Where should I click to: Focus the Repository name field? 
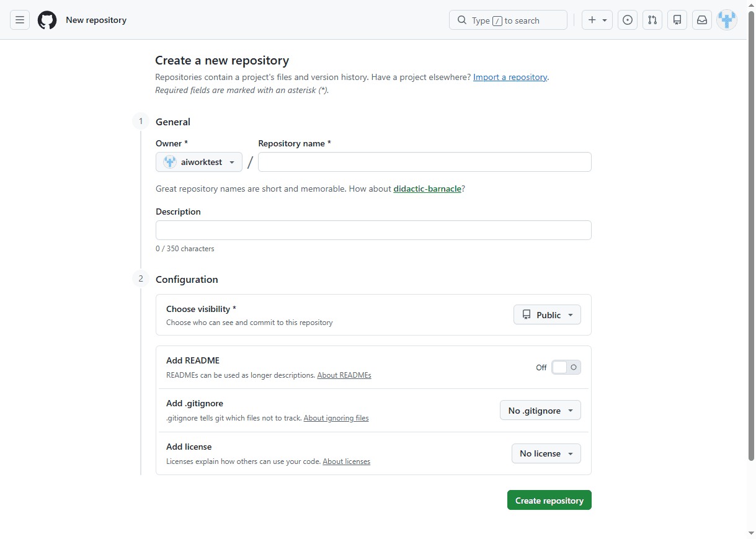pyautogui.click(x=425, y=162)
